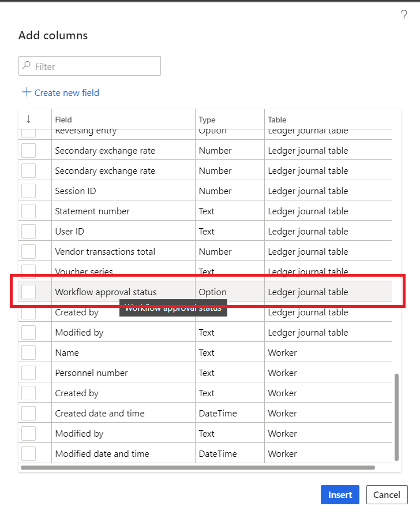Image resolution: width=420 pixels, height=521 pixels.
Task: Open help using the question mark icon
Action: [404, 16]
